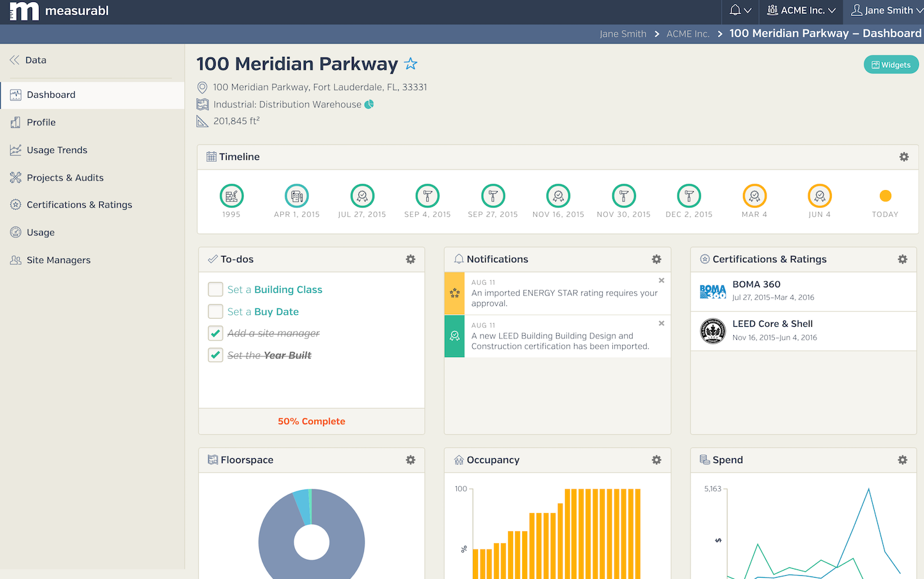This screenshot has height=579, width=924.
Task: Click the Spend widget gear icon
Action: coord(902,460)
